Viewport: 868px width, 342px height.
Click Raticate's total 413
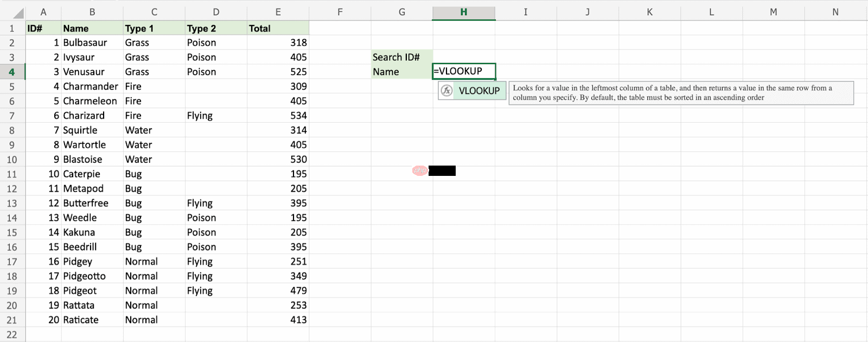point(278,320)
